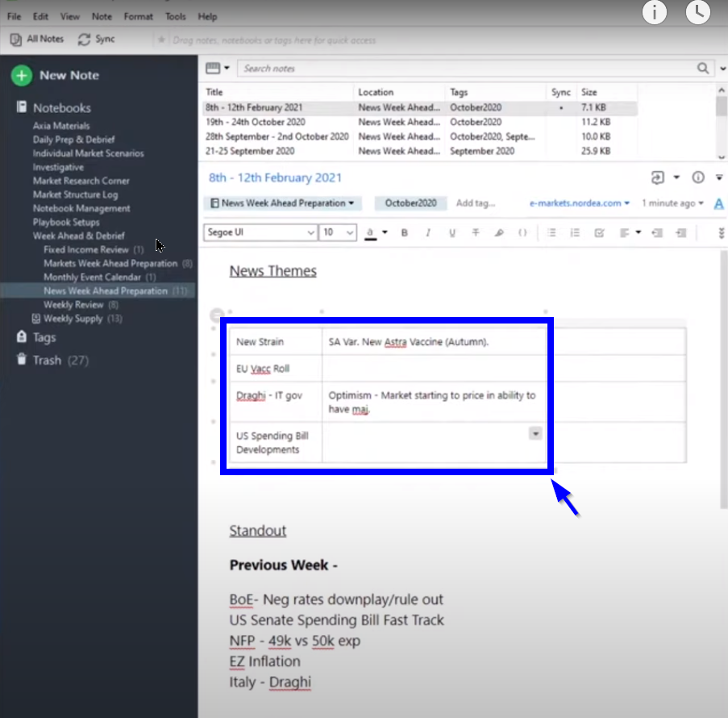Viewport: 728px width, 718px height.
Task: Open the Tools menu
Action: [175, 16]
